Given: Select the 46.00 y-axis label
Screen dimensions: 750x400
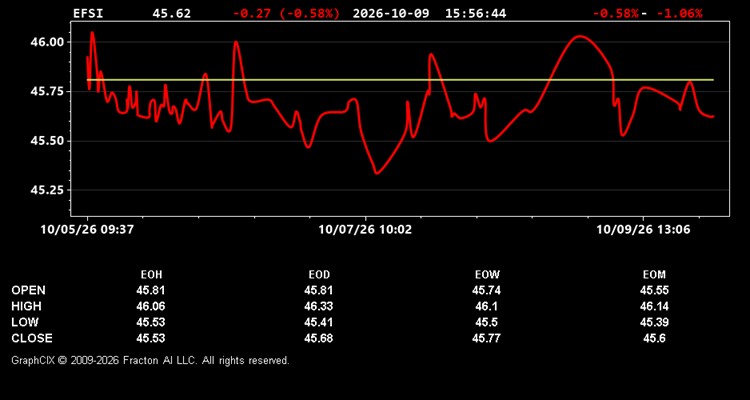Looking at the screenshot, I should pos(47,42).
